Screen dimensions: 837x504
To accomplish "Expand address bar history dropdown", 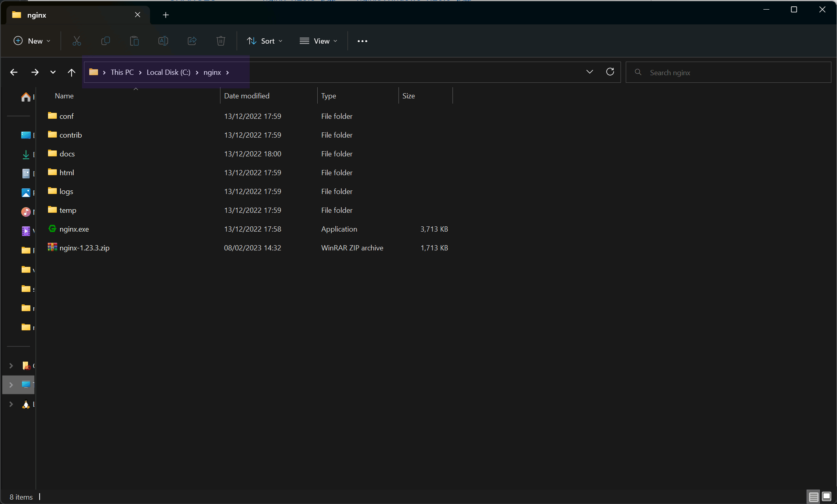I will pos(589,72).
